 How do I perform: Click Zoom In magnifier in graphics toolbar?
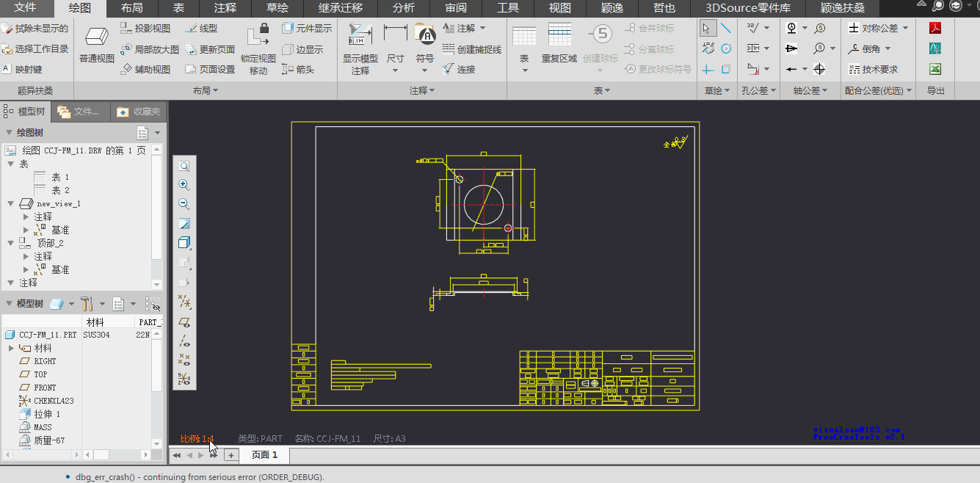[184, 185]
